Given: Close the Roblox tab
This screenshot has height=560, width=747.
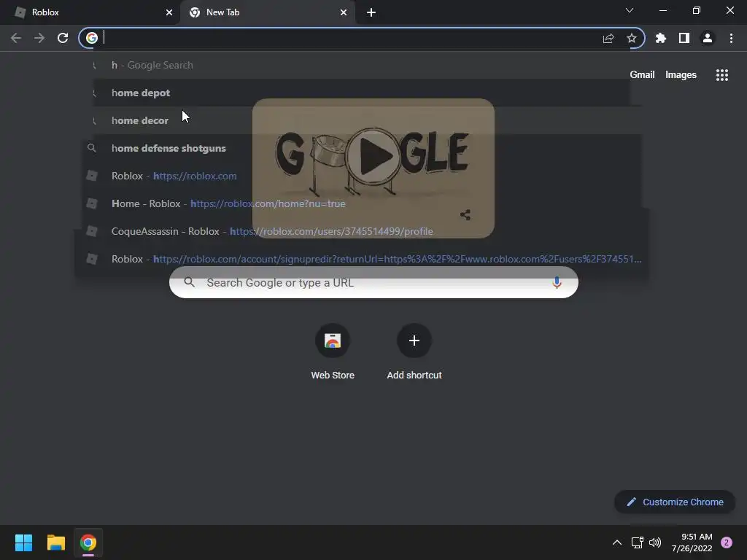Looking at the screenshot, I should pyautogui.click(x=169, y=12).
